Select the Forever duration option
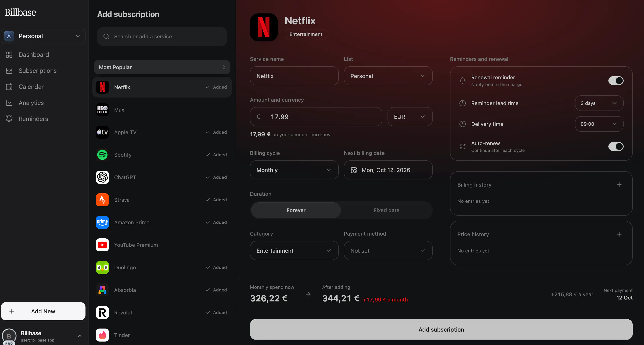 296,210
